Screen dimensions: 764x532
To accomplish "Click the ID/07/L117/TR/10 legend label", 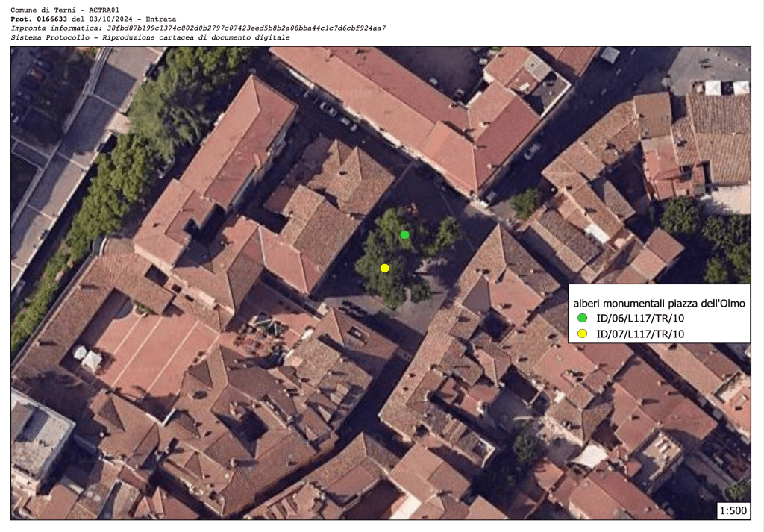I will click(640, 334).
